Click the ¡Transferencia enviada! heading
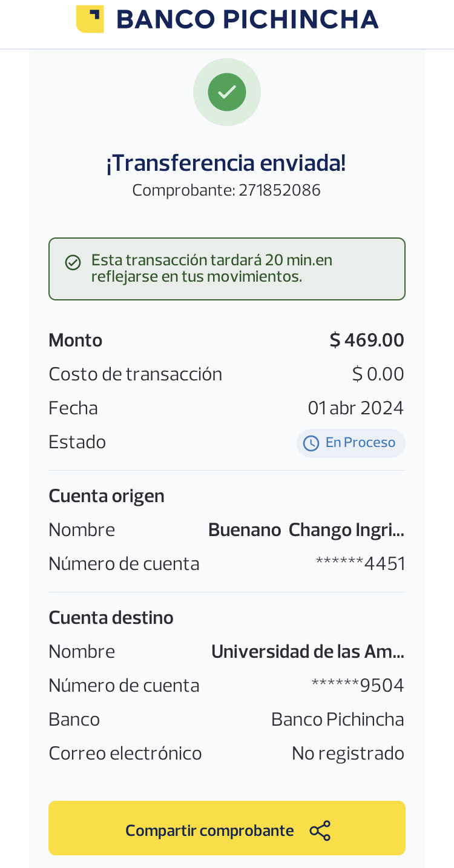This screenshot has width=454, height=868. pos(226,163)
